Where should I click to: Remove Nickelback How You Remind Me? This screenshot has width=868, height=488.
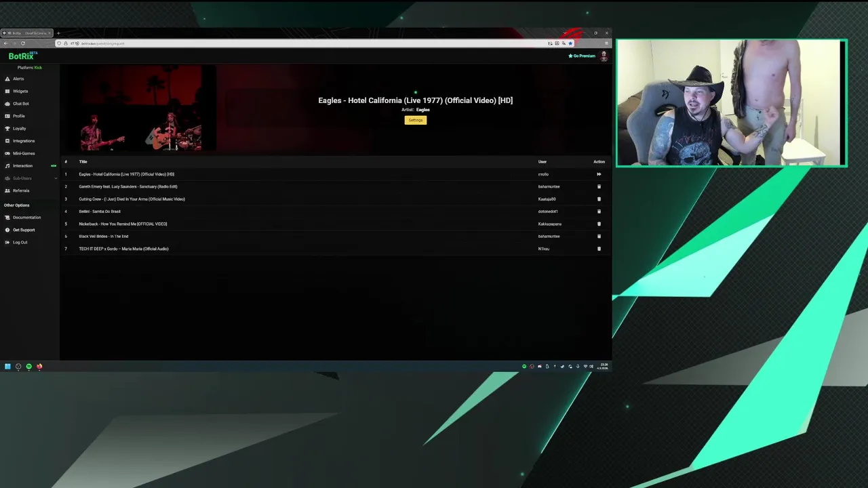point(599,224)
